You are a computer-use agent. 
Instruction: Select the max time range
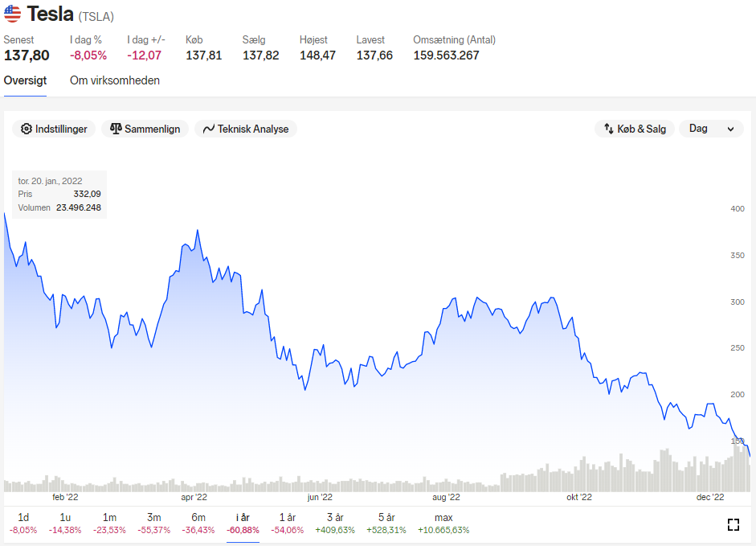(x=443, y=523)
